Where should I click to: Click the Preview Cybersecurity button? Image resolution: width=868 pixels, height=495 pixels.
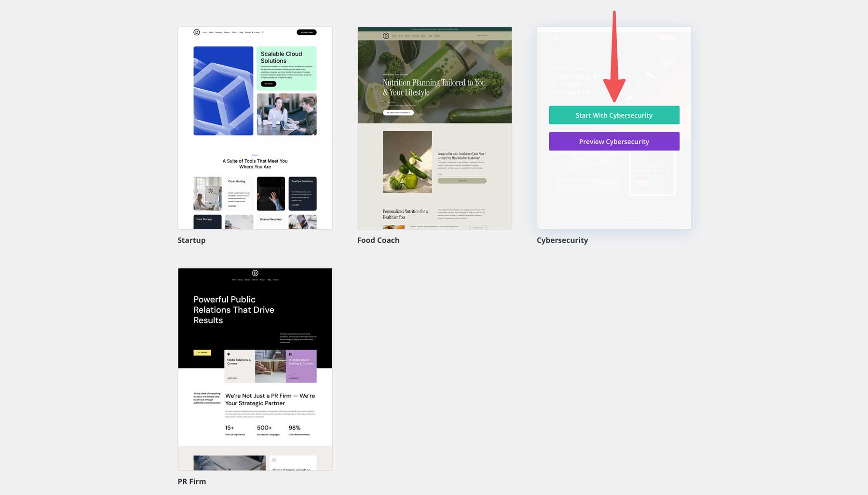tap(614, 141)
